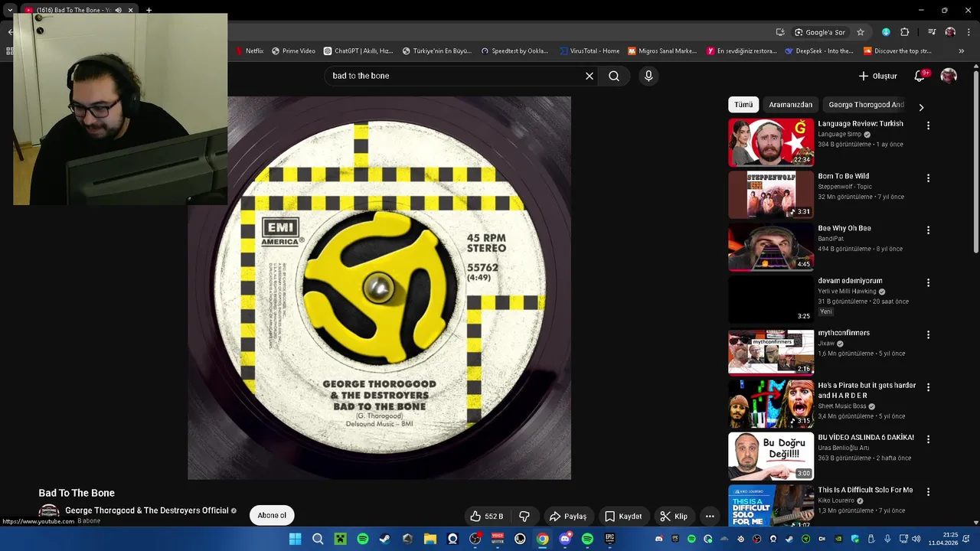Open Chrome media controls icon
The height and width of the screenshot is (551, 980).
click(932, 32)
